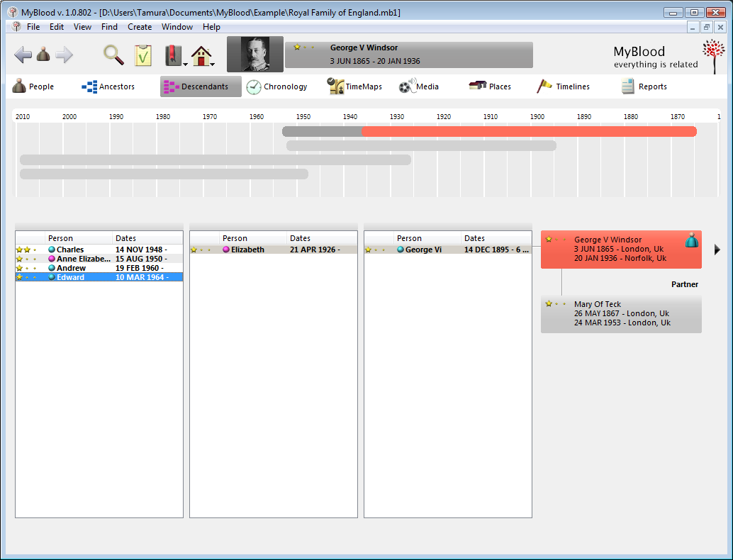Click the star beside Andrew

[x=19, y=268]
